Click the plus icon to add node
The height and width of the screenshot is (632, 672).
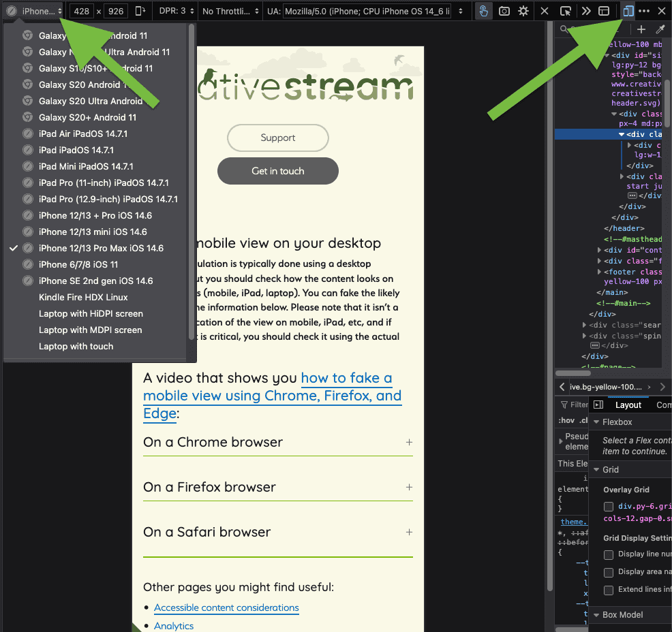(641, 29)
